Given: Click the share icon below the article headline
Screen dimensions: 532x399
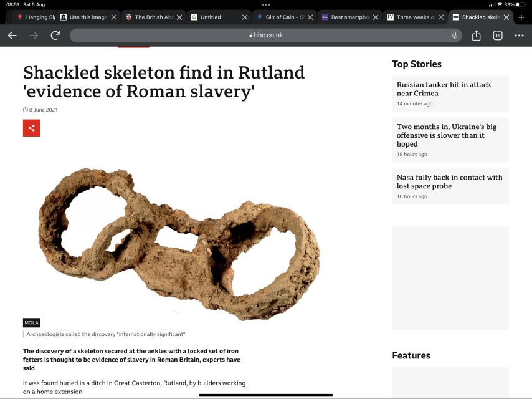Looking at the screenshot, I should pos(31,128).
